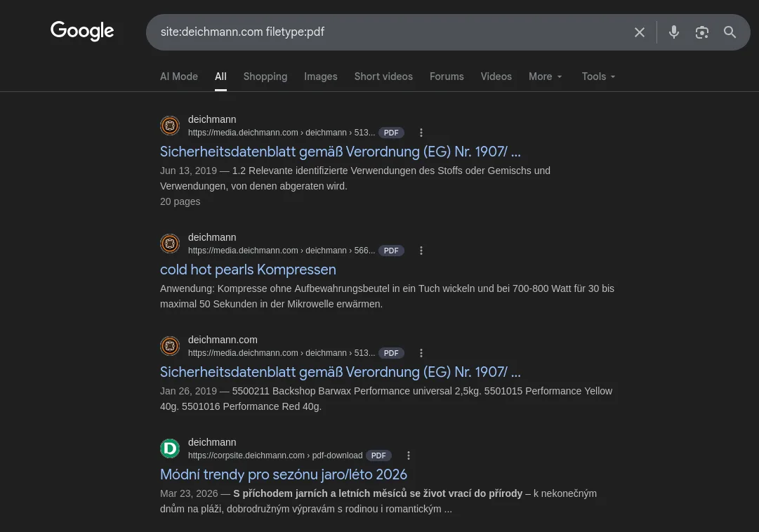Screen dimensions: 759x532
Task: Open three-dot menu for cold hot pearls result
Action: coord(421,251)
